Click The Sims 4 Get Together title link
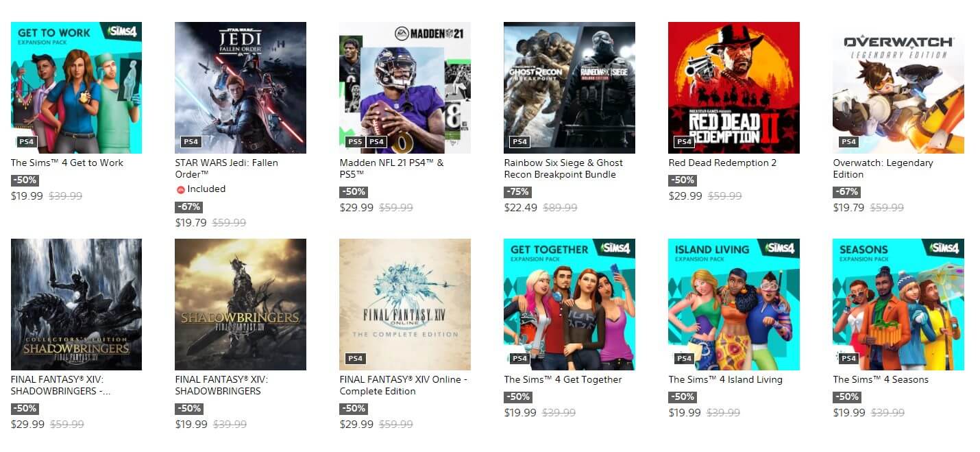The image size is (980, 452). pyautogui.click(x=563, y=380)
